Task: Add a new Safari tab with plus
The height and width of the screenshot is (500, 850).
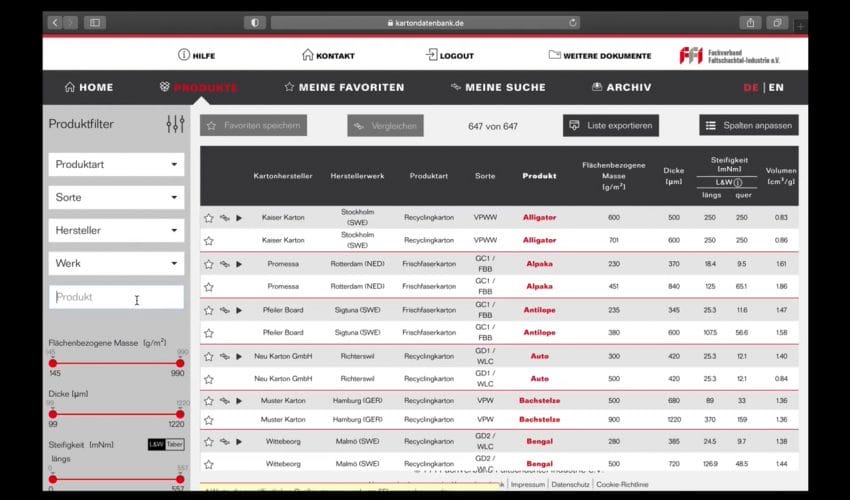Action: [800, 25]
